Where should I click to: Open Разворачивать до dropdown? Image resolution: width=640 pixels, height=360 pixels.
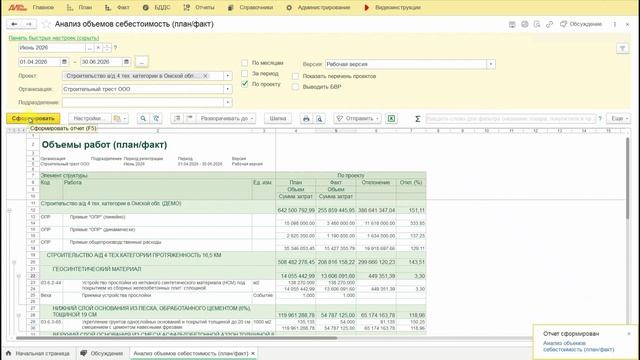point(227,118)
